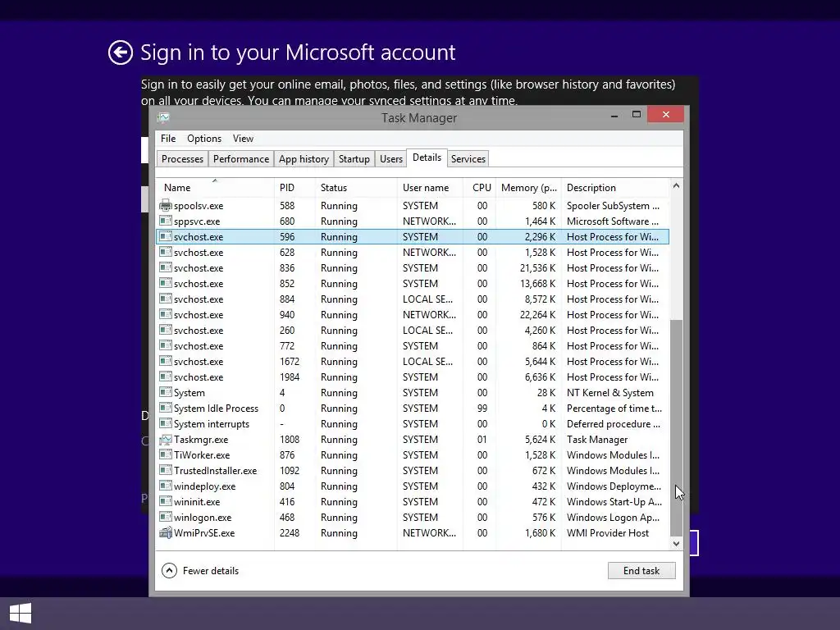
Task: Open the File menu
Action: click(168, 138)
